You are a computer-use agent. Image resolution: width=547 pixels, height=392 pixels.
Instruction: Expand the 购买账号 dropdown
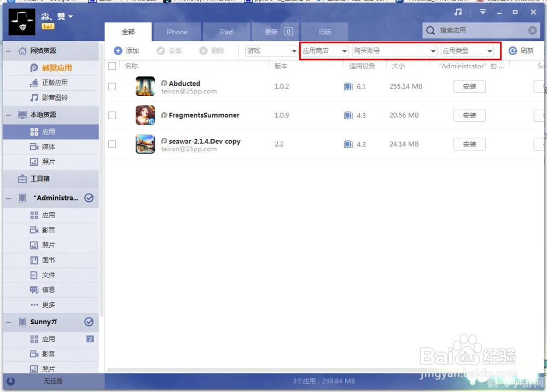point(394,51)
